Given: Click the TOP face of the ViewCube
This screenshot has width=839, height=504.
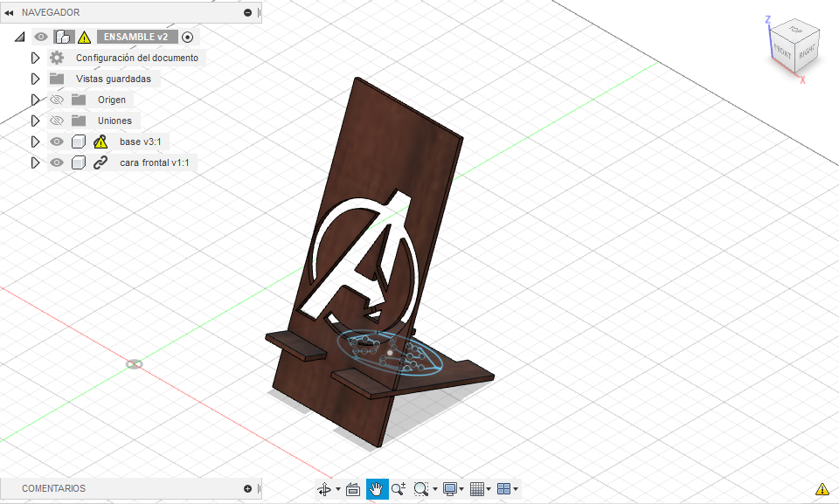Looking at the screenshot, I should pyautogui.click(x=795, y=30).
